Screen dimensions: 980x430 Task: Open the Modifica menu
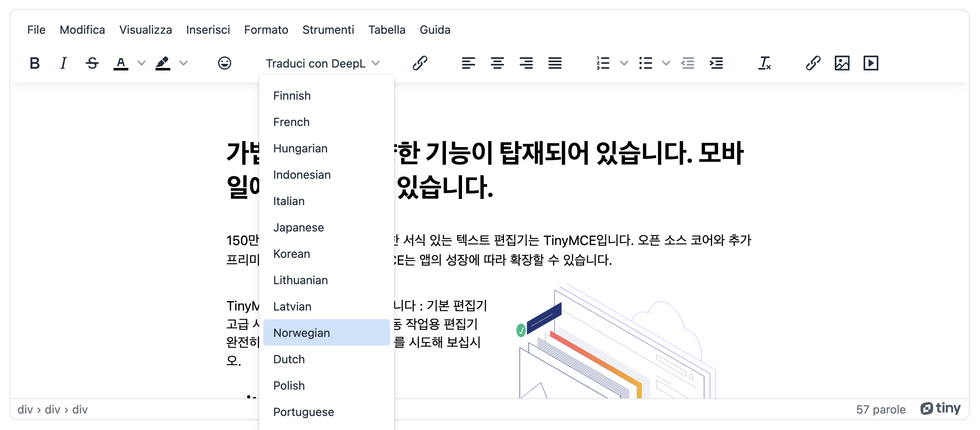click(x=82, y=30)
